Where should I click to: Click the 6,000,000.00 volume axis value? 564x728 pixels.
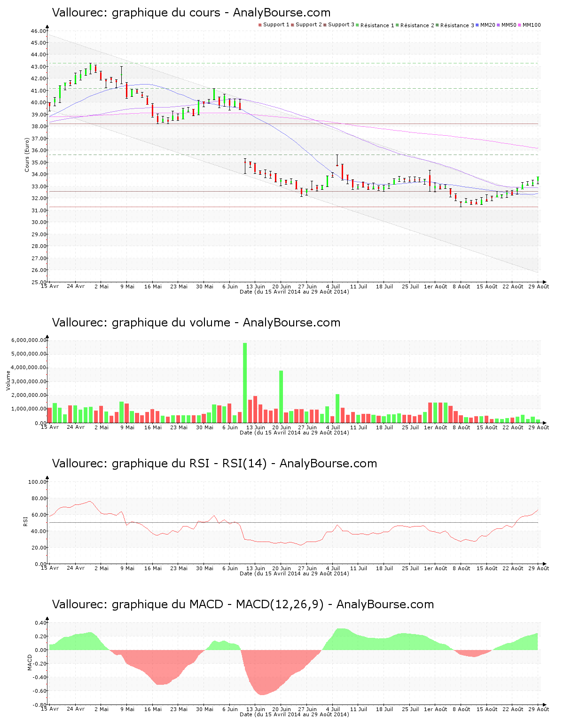point(30,340)
